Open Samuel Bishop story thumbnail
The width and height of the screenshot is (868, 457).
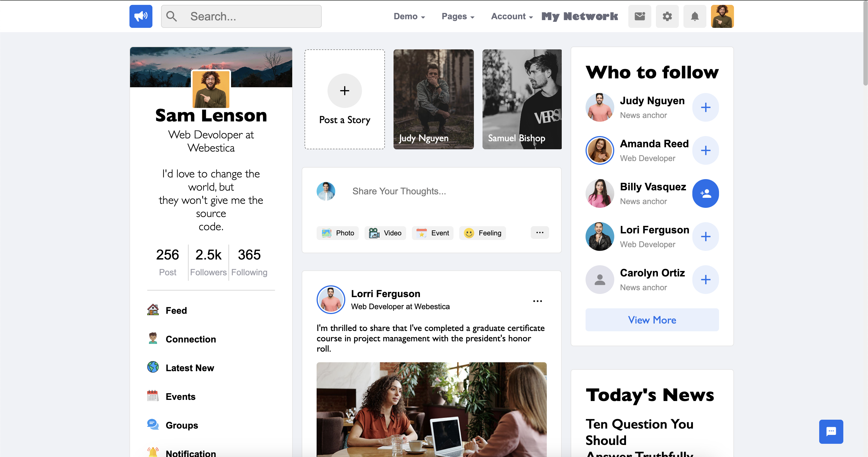click(x=522, y=99)
